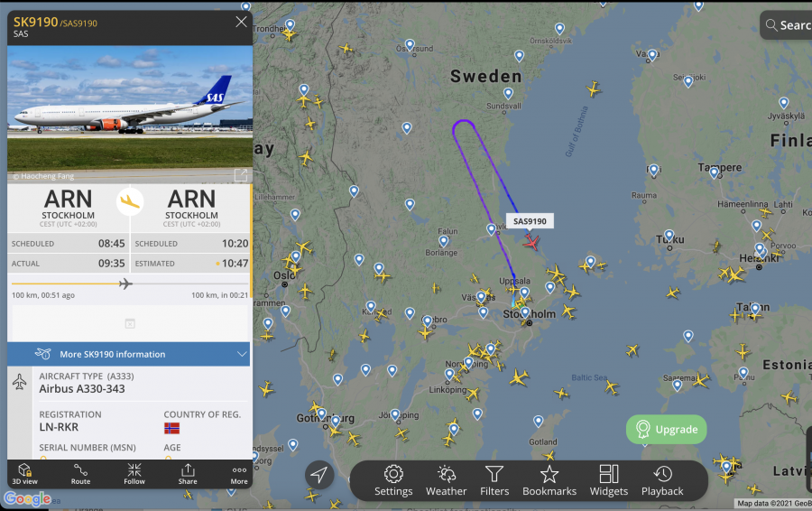Select the red SAS9190 aircraft on the map
This screenshot has width=812, height=511.
coord(531,242)
